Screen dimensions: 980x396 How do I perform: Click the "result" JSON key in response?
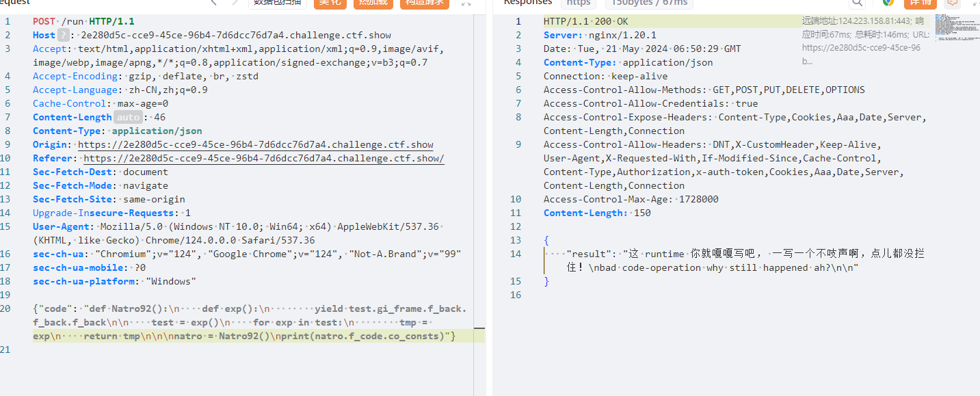pos(589,254)
